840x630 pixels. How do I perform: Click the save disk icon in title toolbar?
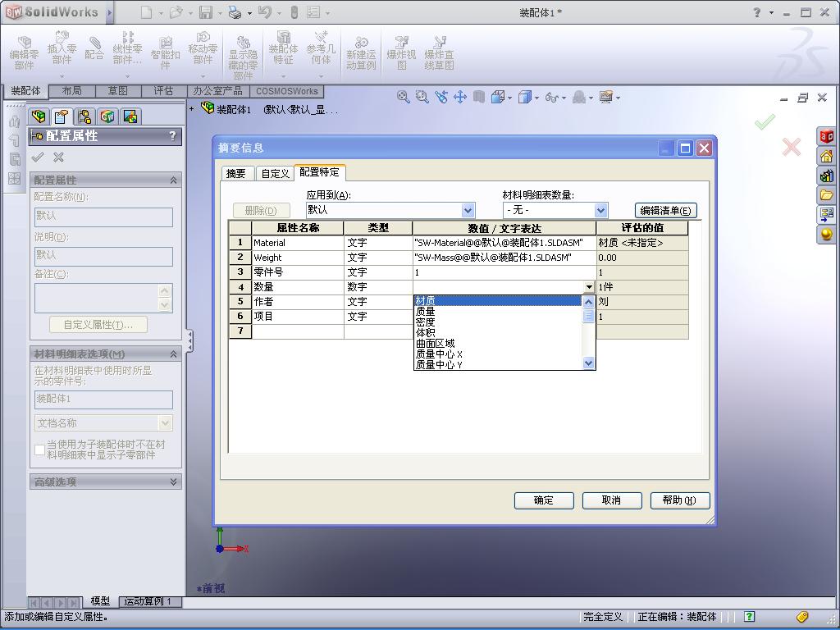tap(205, 12)
